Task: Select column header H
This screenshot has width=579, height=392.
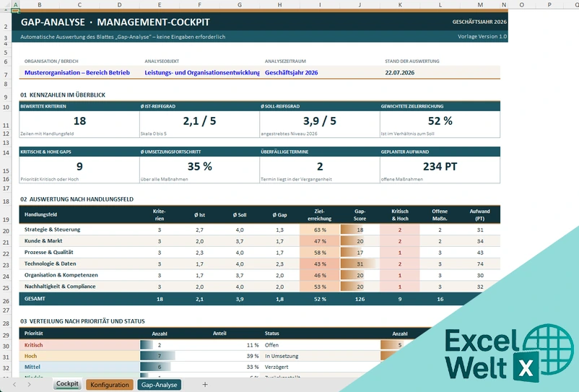Action: [x=279, y=5]
